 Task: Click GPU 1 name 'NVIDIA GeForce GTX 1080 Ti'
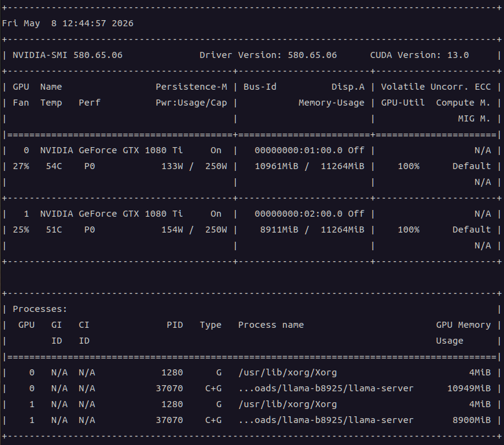(111, 214)
